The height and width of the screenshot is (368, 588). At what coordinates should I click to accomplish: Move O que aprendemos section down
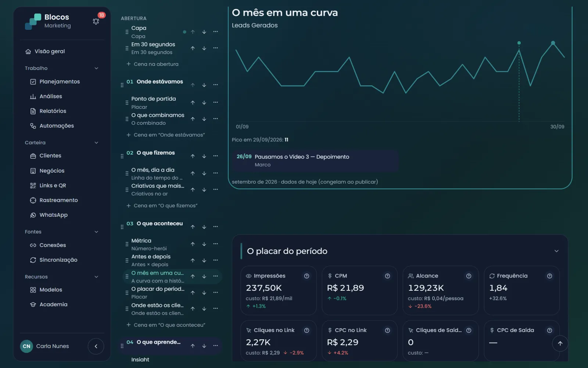click(204, 346)
